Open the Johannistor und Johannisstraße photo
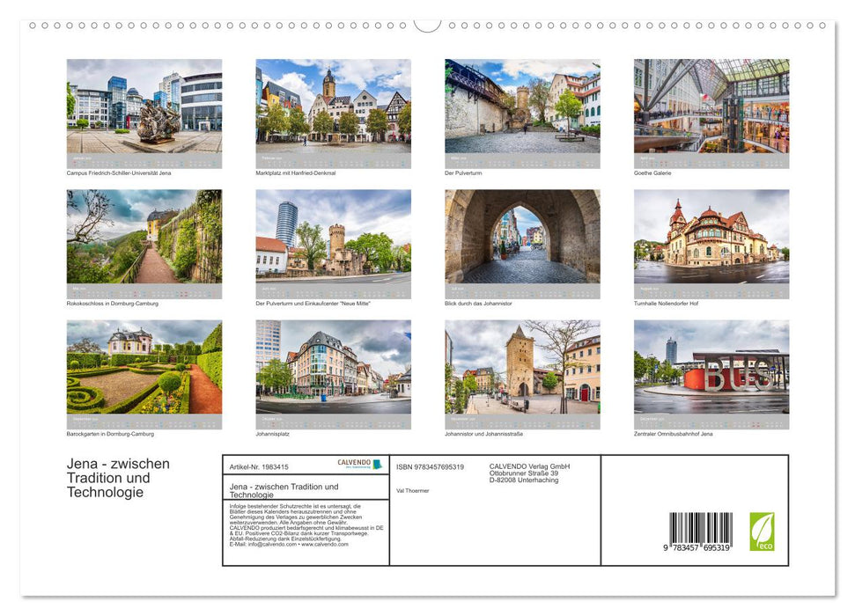 pyautogui.click(x=522, y=373)
